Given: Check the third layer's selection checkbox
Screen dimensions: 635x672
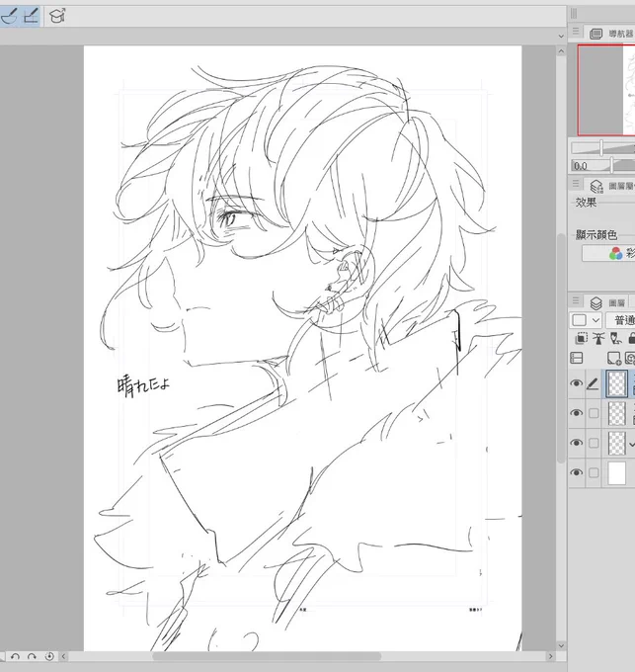Looking at the screenshot, I should pyautogui.click(x=594, y=443).
